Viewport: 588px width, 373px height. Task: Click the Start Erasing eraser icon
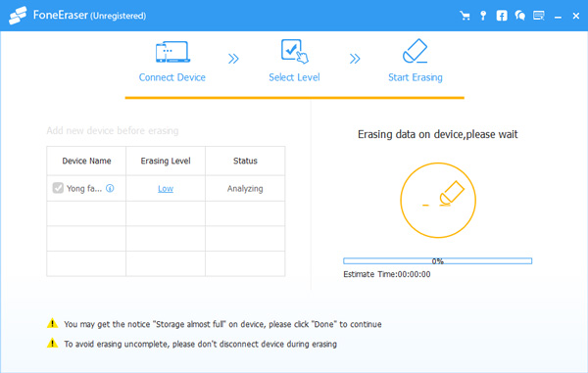coord(415,51)
